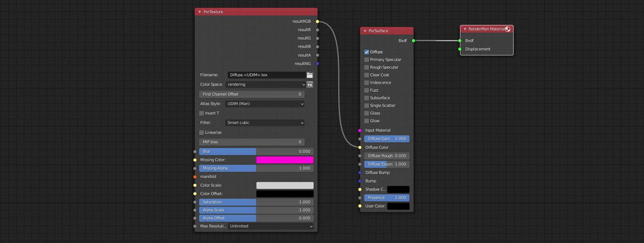Click the folder icon beside the Filename field
Image resolution: width=644 pixels, height=243 pixels.
[x=309, y=75]
